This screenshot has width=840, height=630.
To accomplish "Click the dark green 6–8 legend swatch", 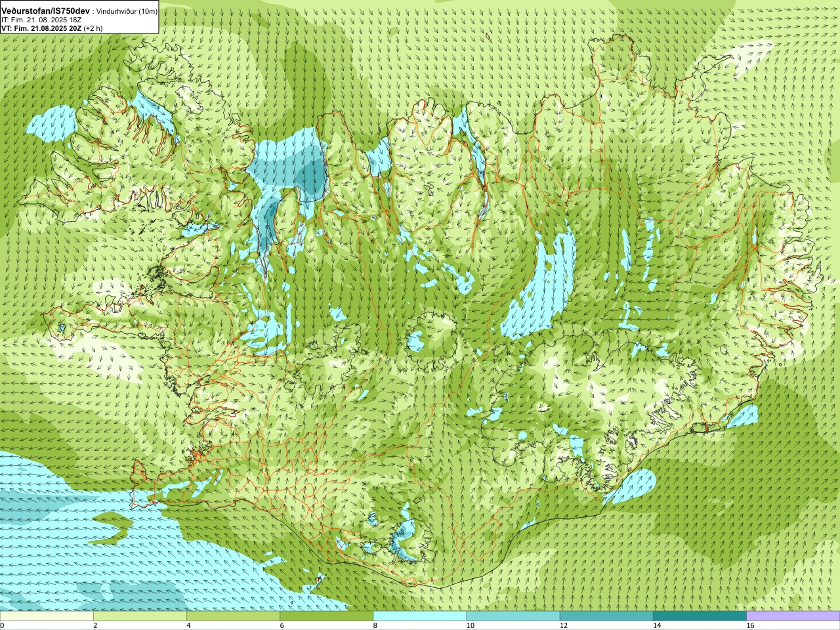I will pos(326,616).
